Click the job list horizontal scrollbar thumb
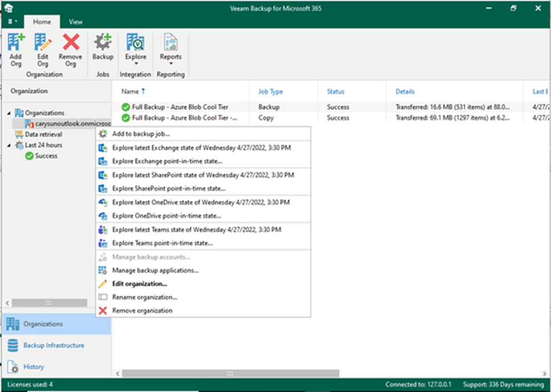 click(x=231, y=373)
